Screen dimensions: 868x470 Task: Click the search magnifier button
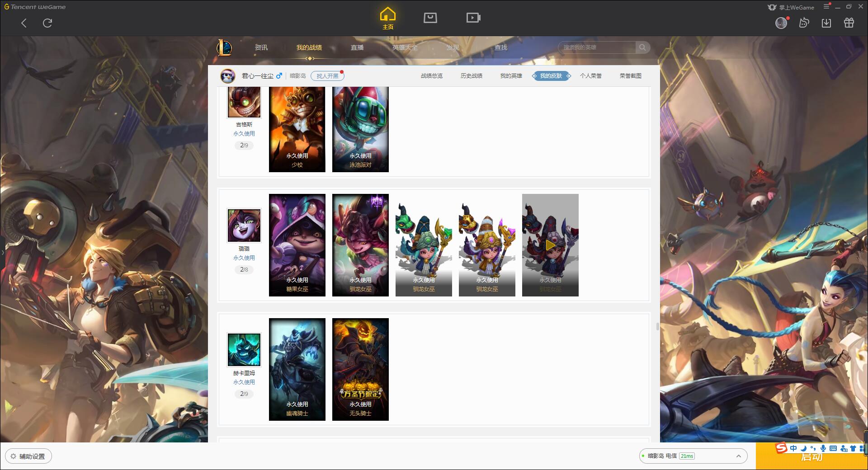pyautogui.click(x=642, y=47)
